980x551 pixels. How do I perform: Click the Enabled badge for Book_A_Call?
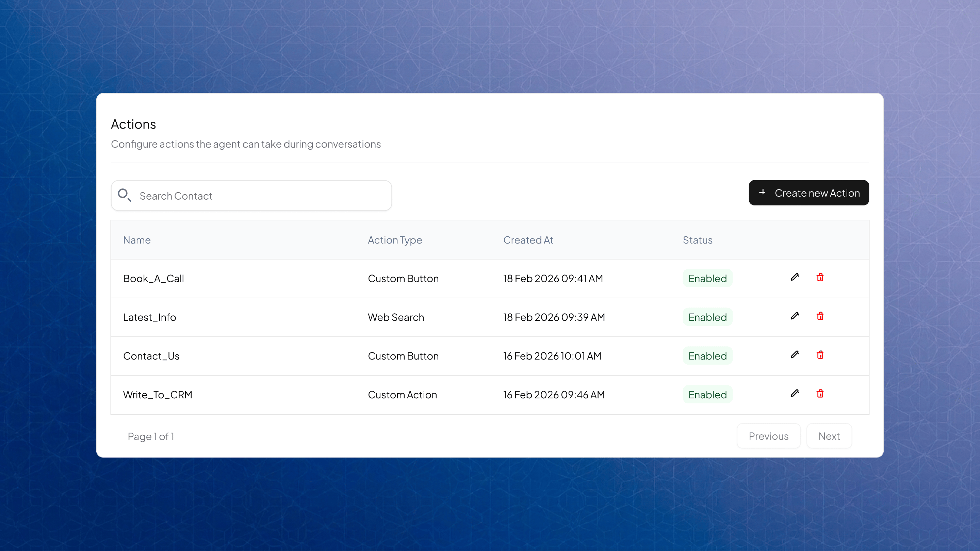(708, 278)
